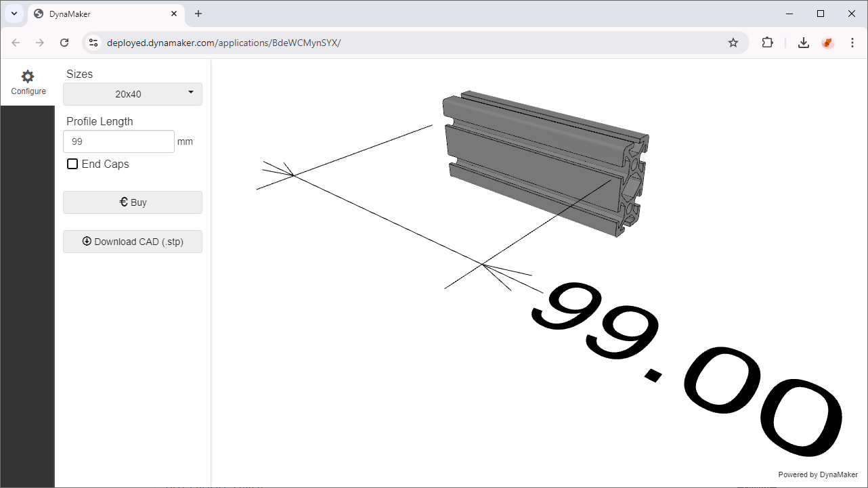Screen dimensions: 868x488
Task: Close the DynaMaker tab
Action: pyautogui.click(x=174, y=14)
